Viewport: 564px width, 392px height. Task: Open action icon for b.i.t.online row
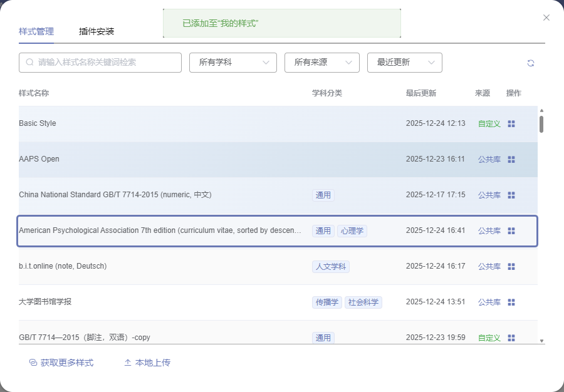coord(511,267)
